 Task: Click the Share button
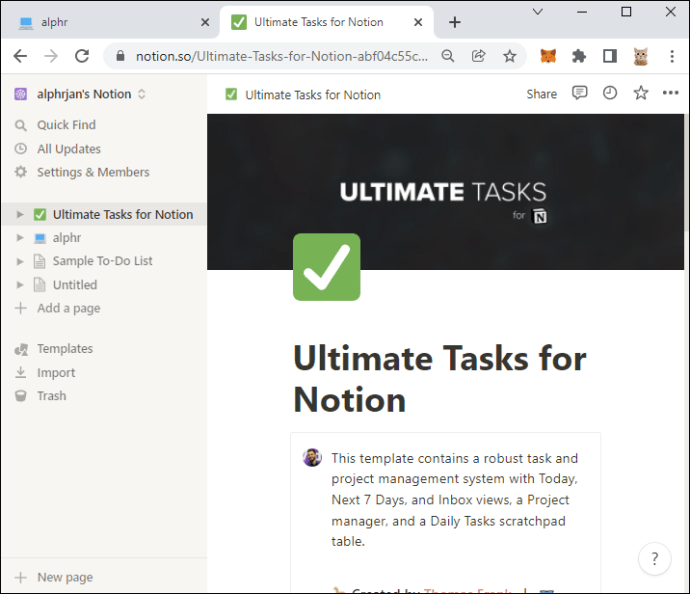541,94
